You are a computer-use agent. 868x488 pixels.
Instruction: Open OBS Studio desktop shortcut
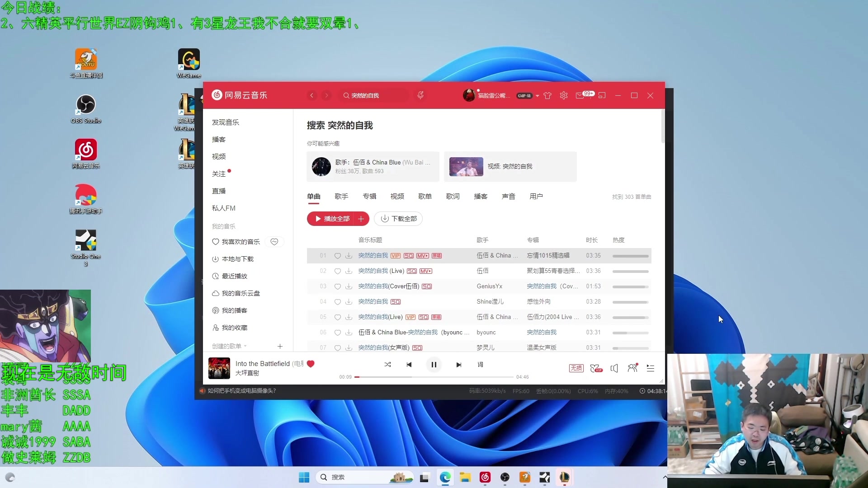pos(85,109)
